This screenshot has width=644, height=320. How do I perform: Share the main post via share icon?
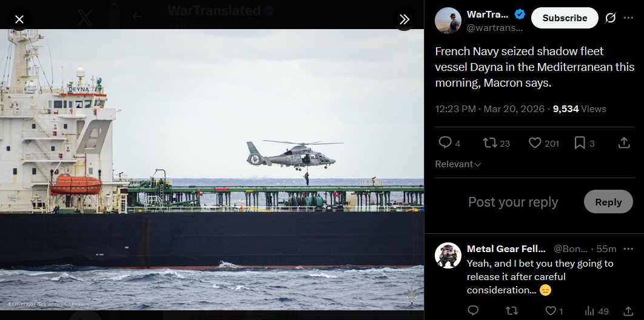(x=624, y=143)
